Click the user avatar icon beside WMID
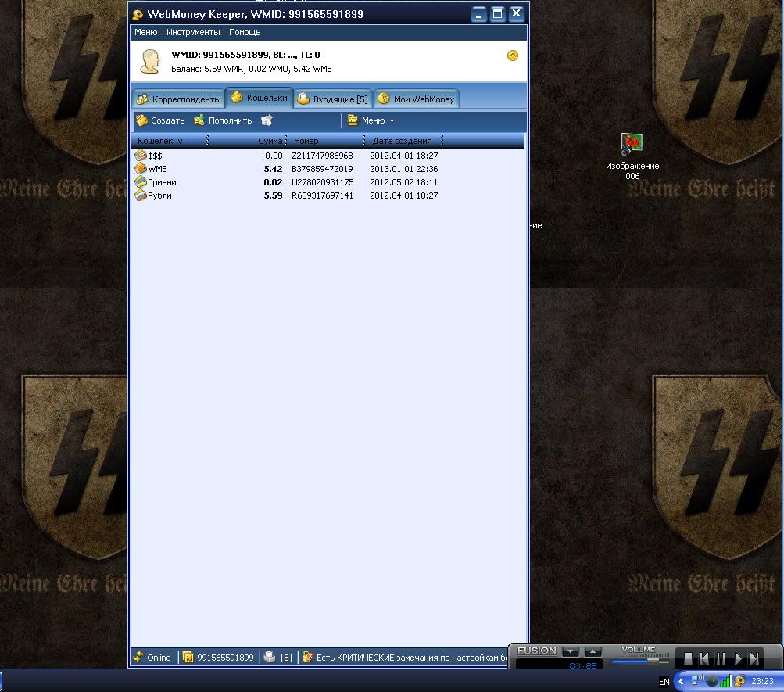Screen dimensions: 784x692 (149, 61)
